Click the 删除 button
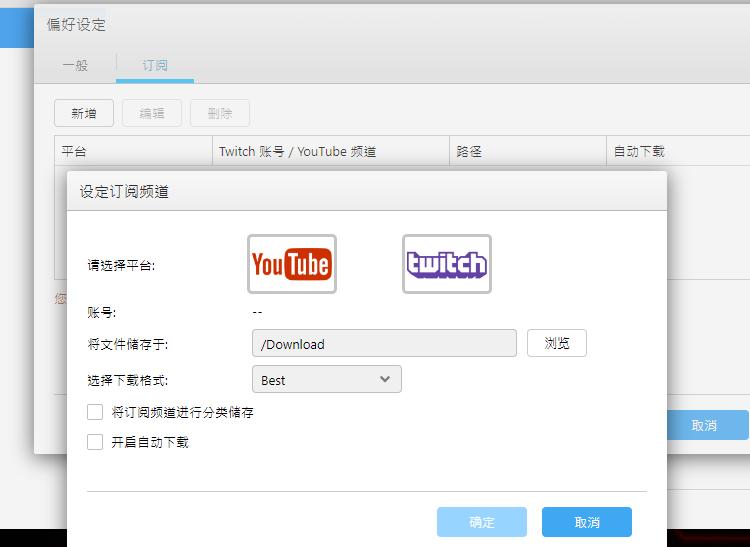The width and height of the screenshot is (750, 547). [220, 113]
